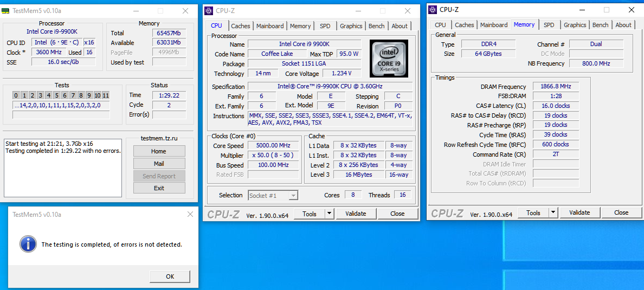Toggle test number 11 box in Tests

106,95
